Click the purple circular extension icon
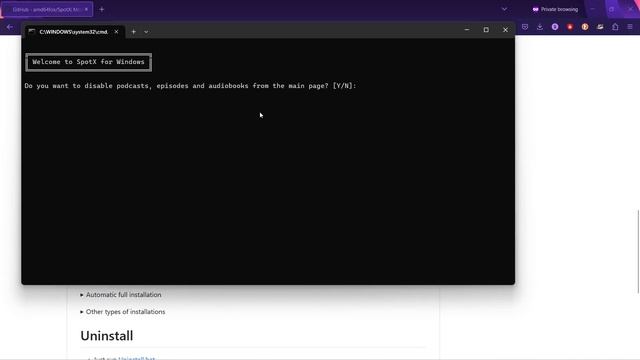This screenshot has height=360, width=640. coord(555,27)
